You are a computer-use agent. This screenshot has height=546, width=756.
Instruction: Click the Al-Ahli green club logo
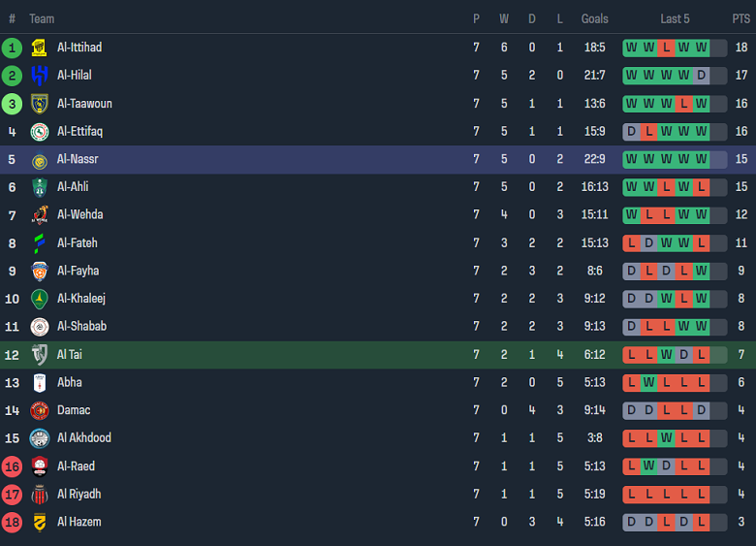pyautogui.click(x=40, y=187)
